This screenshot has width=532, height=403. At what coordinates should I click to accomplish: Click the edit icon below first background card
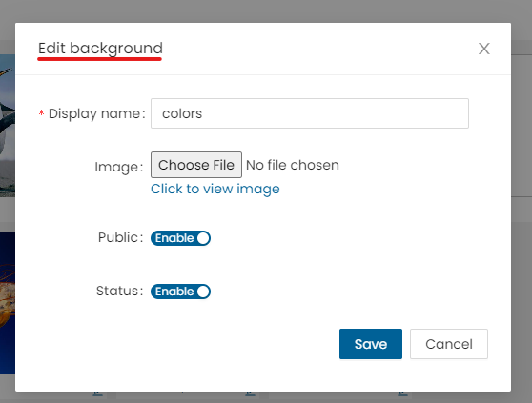[97, 393]
